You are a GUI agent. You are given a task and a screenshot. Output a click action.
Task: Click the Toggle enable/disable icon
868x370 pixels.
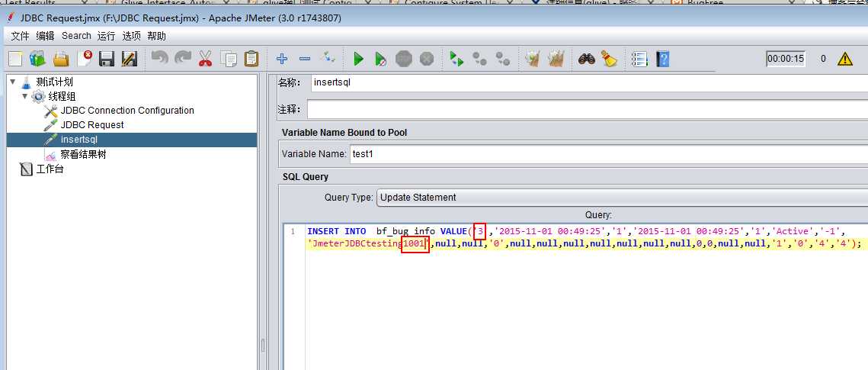click(x=328, y=57)
